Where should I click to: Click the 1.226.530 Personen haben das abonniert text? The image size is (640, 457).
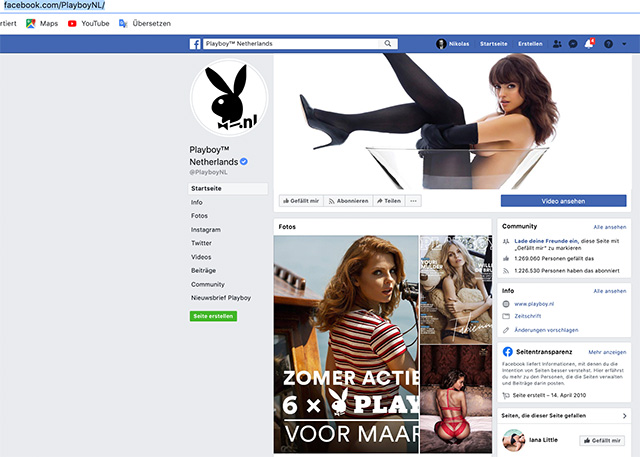tap(567, 271)
